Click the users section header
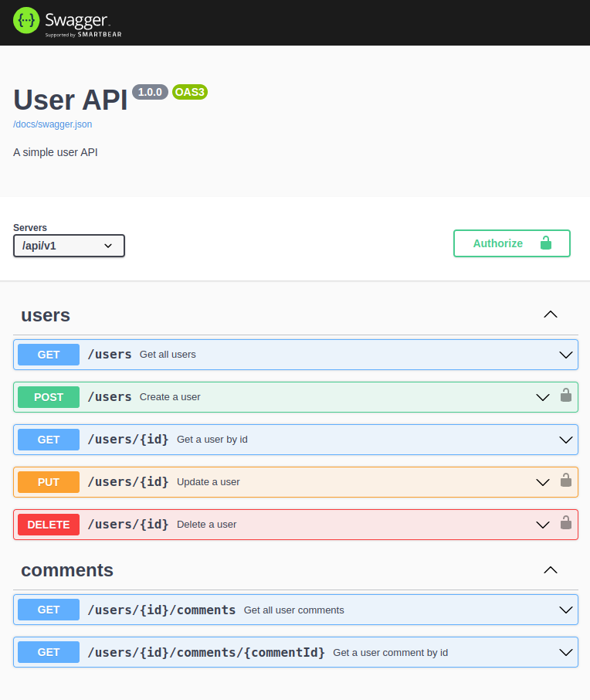The height and width of the screenshot is (700, 590). (45, 315)
